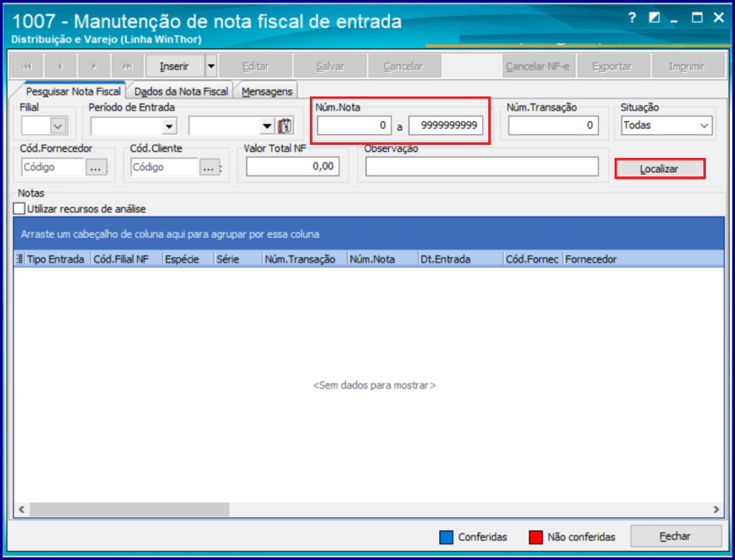This screenshot has height=560, width=735.
Task: Click the horizontal scrollbar thumb
Action: pyautogui.click(x=129, y=509)
